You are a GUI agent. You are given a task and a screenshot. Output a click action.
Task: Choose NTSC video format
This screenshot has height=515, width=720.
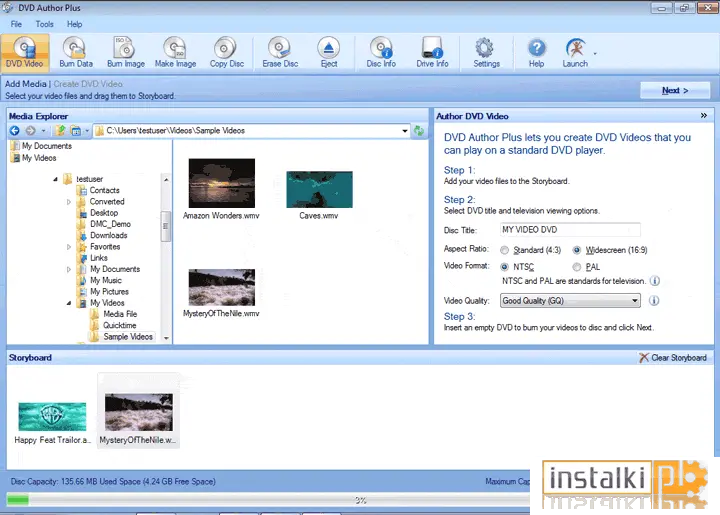(505, 267)
